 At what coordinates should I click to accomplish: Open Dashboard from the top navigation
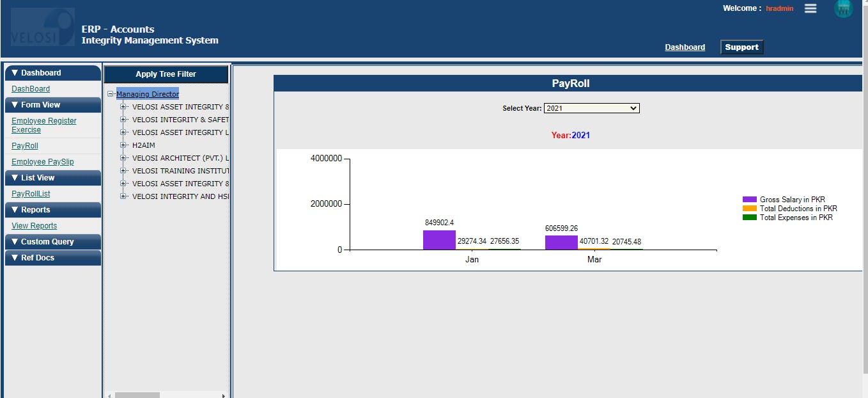(685, 47)
